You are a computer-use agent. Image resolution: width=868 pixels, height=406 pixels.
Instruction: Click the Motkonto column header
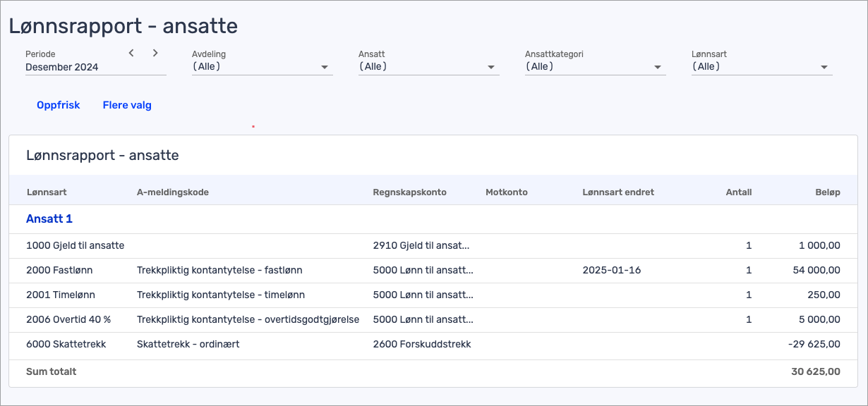pos(506,192)
